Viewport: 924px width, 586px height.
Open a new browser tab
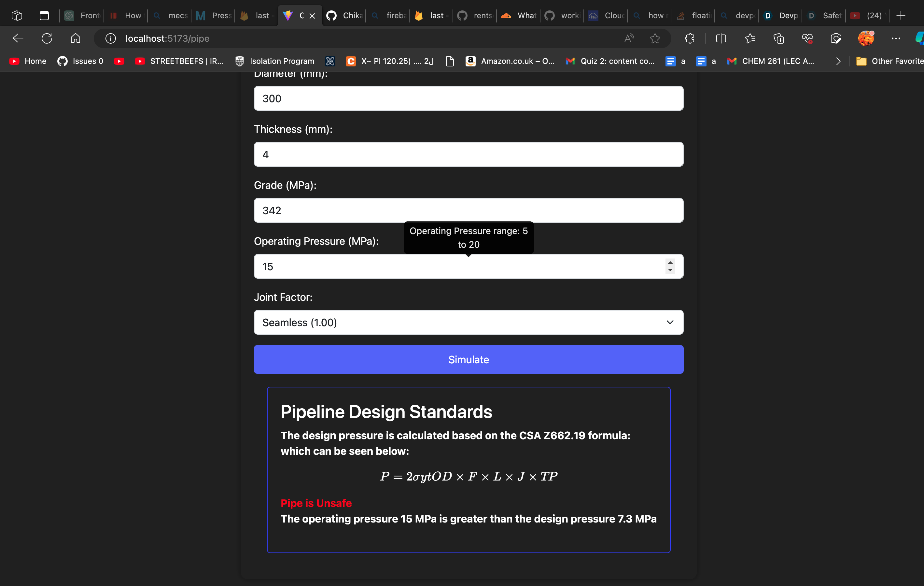click(x=901, y=15)
